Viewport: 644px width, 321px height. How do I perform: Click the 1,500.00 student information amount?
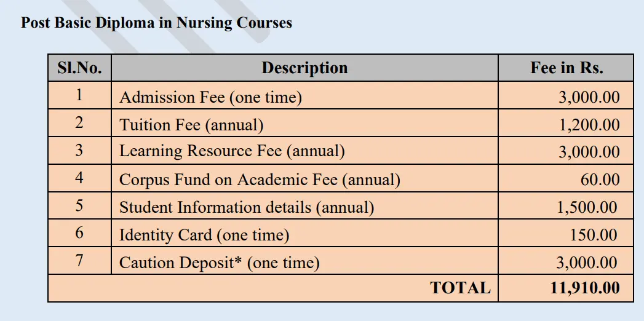coord(587,207)
